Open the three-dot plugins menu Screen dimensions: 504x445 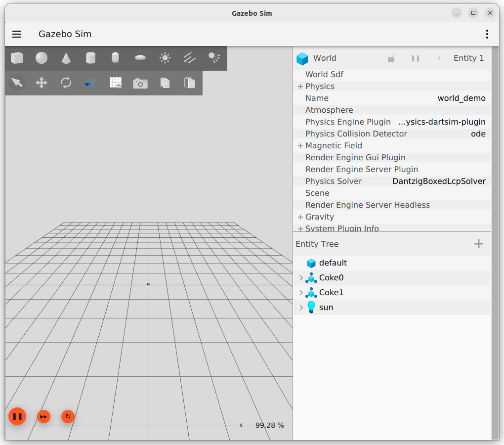(x=487, y=34)
